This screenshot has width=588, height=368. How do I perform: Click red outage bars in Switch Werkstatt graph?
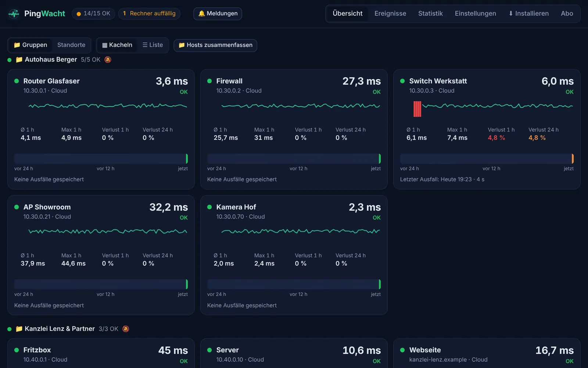(x=417, y=109)
